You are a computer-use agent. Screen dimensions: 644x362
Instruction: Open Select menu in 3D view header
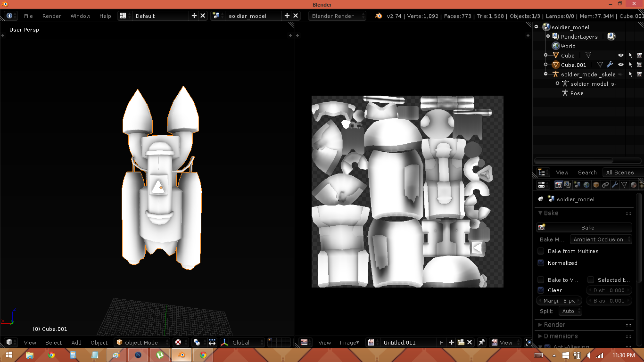point(53,343)
